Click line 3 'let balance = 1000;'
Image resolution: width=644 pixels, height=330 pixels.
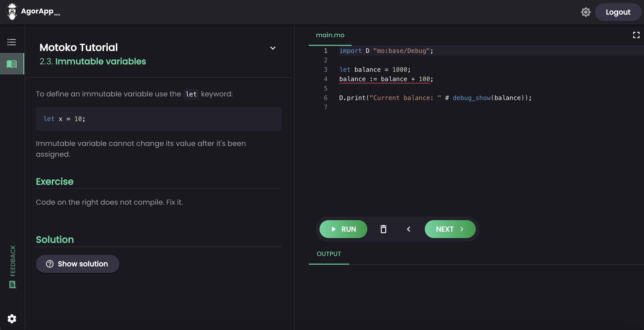(x=375, y=69)
